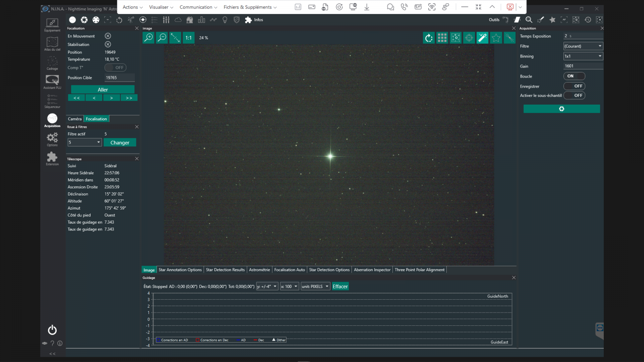
Task: Toggle the image auto-stretch rotate icon
Action: 429,38
